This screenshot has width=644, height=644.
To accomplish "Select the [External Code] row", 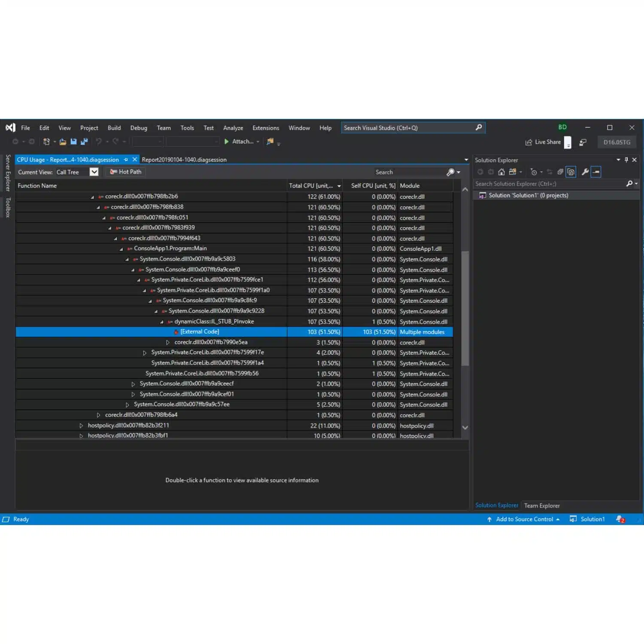I will click(x=234, y=332).
